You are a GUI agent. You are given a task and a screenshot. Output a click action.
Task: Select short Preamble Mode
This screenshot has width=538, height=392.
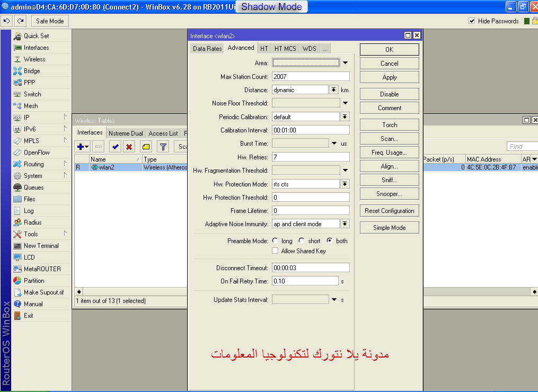302,240
